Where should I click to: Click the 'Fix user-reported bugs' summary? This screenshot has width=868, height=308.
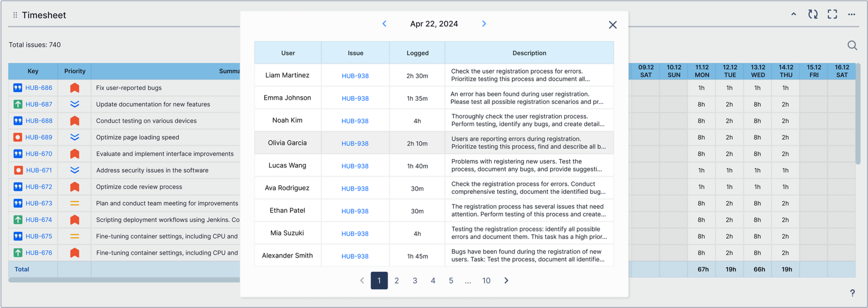(x=129, y=88)
